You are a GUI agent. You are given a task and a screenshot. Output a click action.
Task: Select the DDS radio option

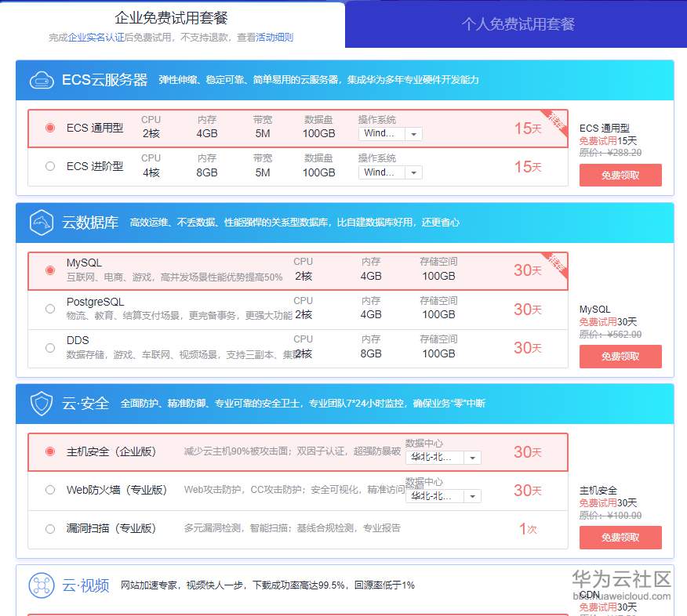(50, 348)
